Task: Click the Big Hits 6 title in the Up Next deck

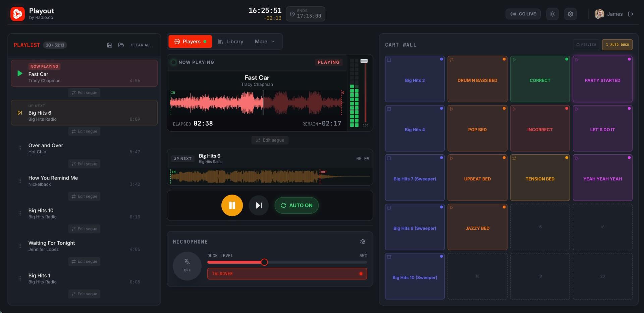Action: 210,156
